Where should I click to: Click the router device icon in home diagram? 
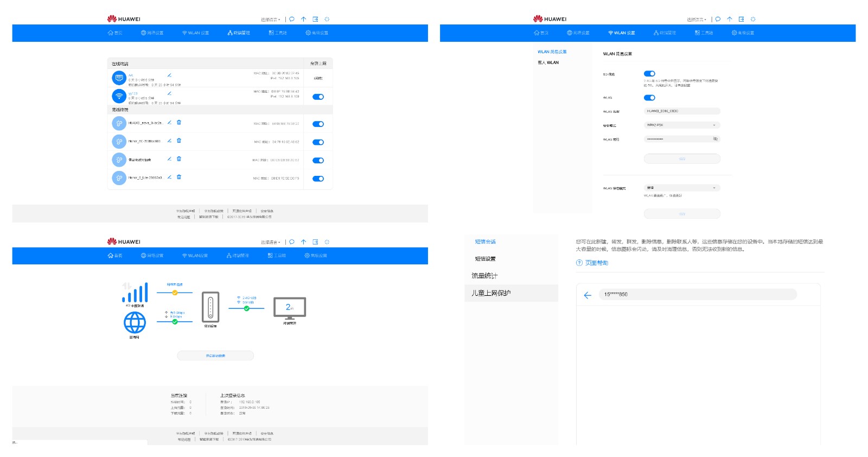[210, 307]
